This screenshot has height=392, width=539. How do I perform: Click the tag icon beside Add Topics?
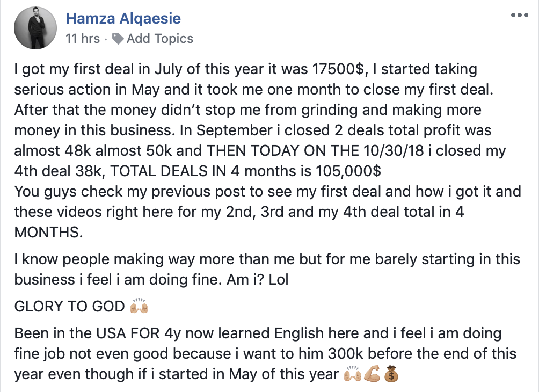coord(118,39)
